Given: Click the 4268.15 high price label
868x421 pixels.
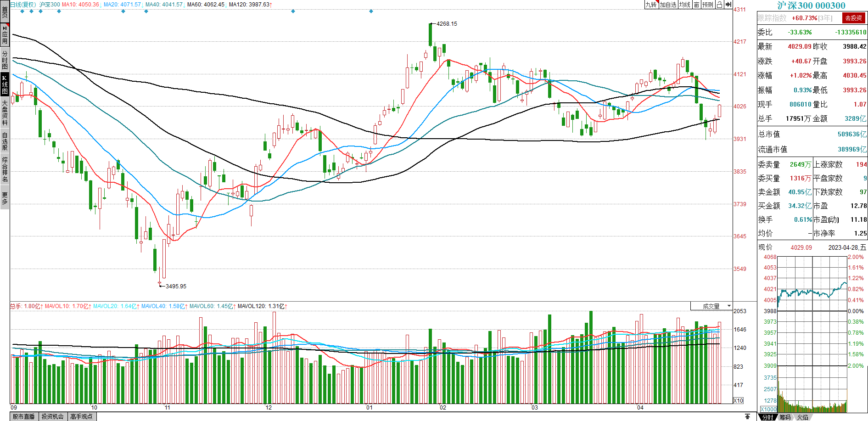Looking at the screenshot, I should click(447, 24).
